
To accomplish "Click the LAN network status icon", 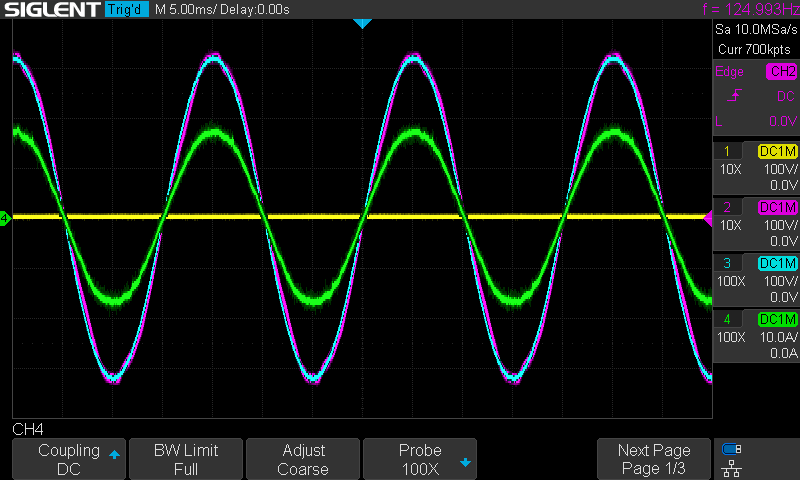I will pyautogui.click(x=732, y=467).
